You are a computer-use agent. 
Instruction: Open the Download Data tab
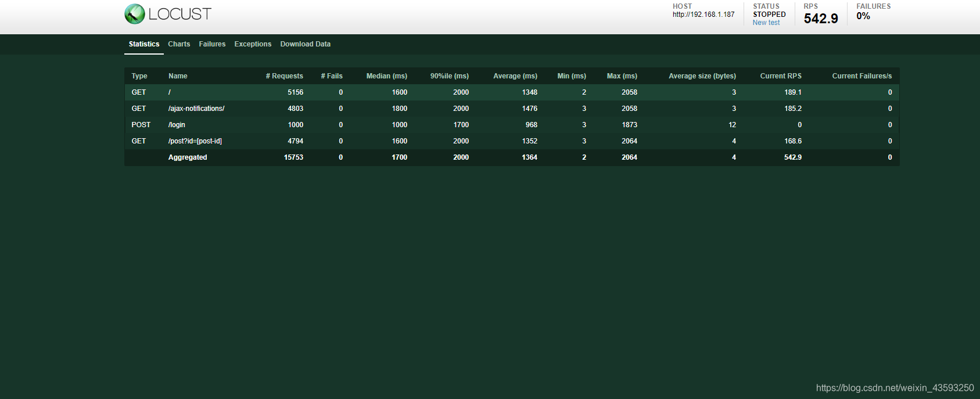click(x=306, y=44)
